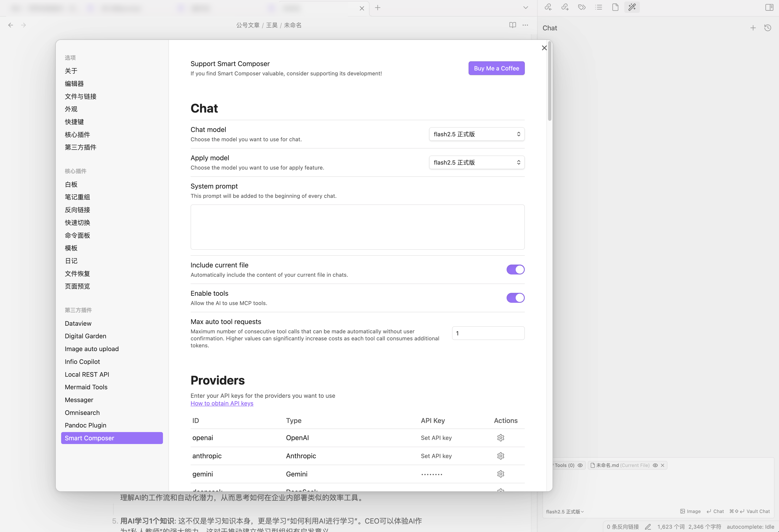Open Local REST API plugin settings
This screenshot has height=532, width=779.
[x=87, y=374]
